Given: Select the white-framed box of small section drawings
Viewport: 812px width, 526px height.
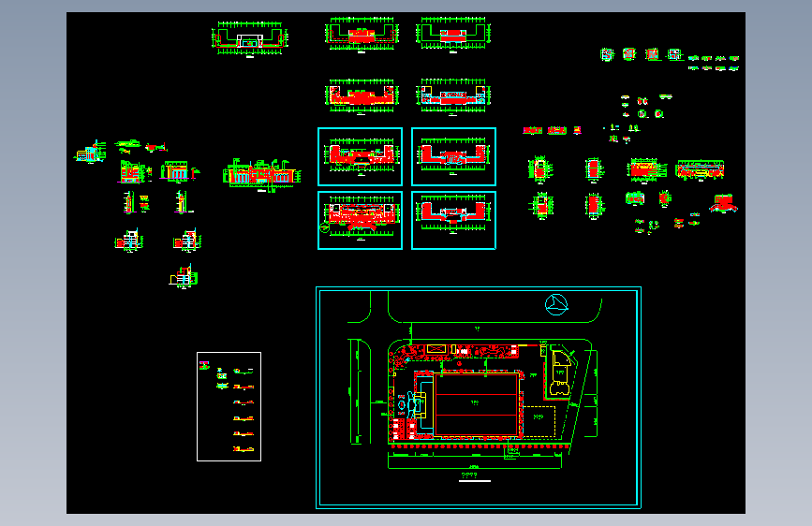Looking at the screenshot, I should point(229,406).
